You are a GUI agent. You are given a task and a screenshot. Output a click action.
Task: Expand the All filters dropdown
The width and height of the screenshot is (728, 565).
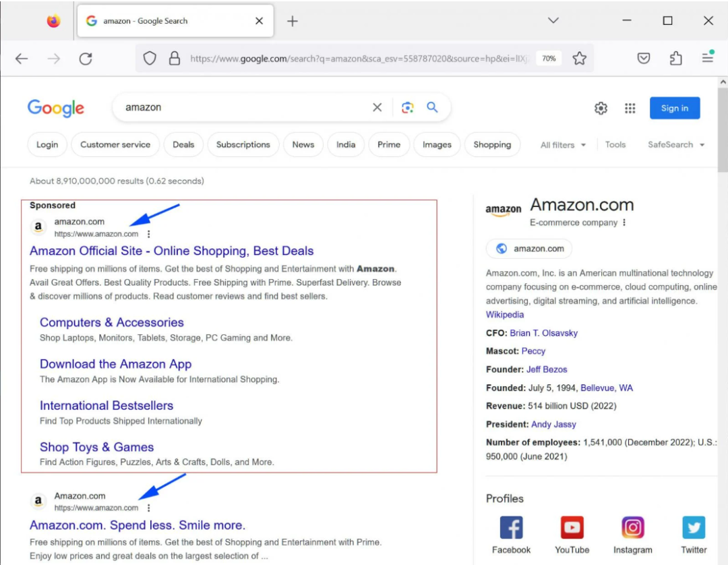563,145
